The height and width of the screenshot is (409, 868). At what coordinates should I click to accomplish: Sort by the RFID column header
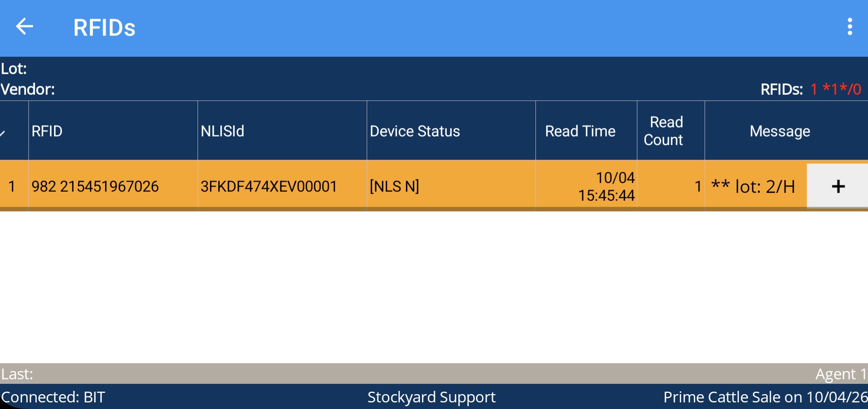pyautogui.click(x=47, y=131)
